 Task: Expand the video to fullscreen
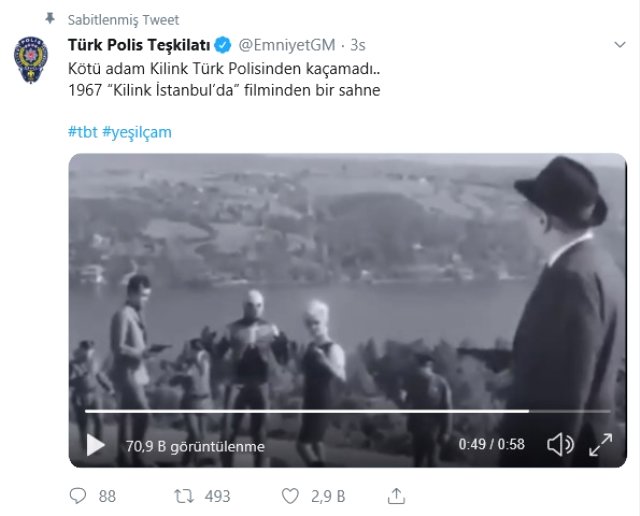(x=601, y=444)
